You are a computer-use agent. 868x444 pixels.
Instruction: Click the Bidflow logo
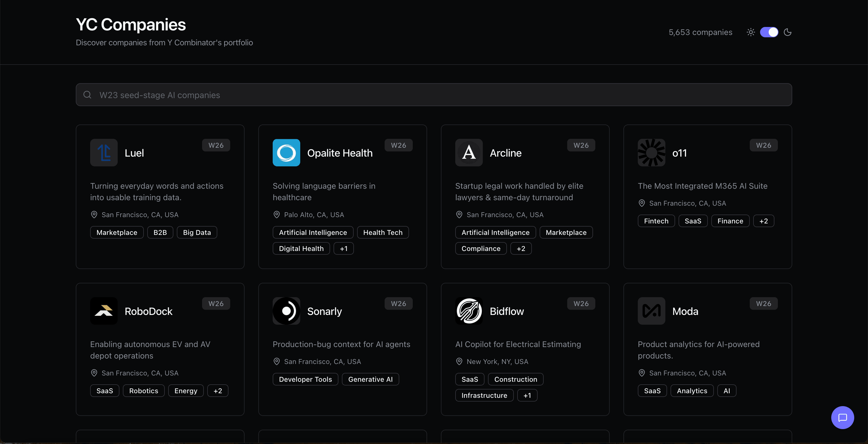(x=468, y=311)
